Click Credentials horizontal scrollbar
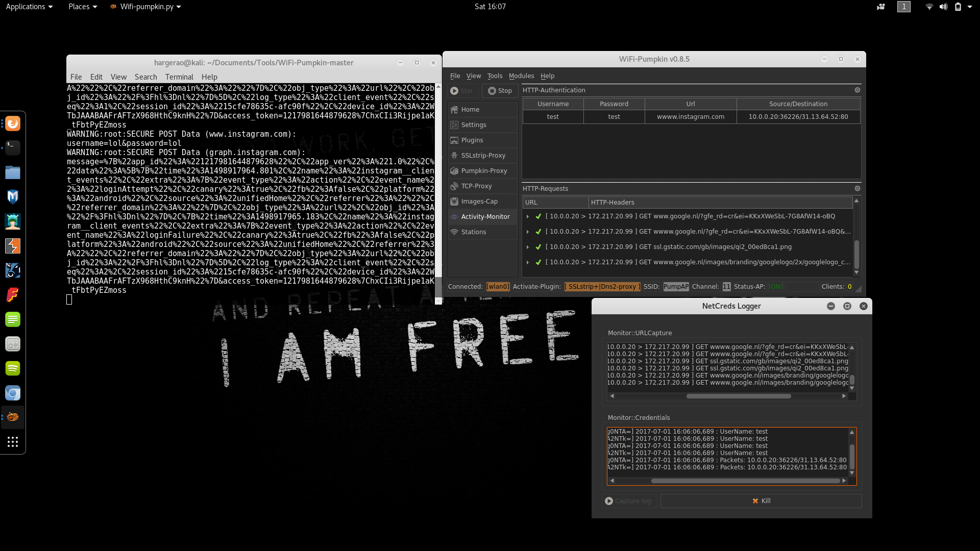Screen dimensions: 980x551 coord(745,481)
